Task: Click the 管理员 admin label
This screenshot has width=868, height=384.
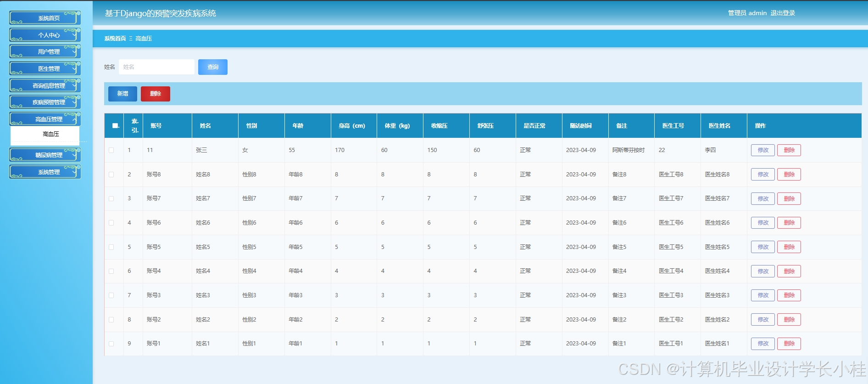Action: coord(747,13)
